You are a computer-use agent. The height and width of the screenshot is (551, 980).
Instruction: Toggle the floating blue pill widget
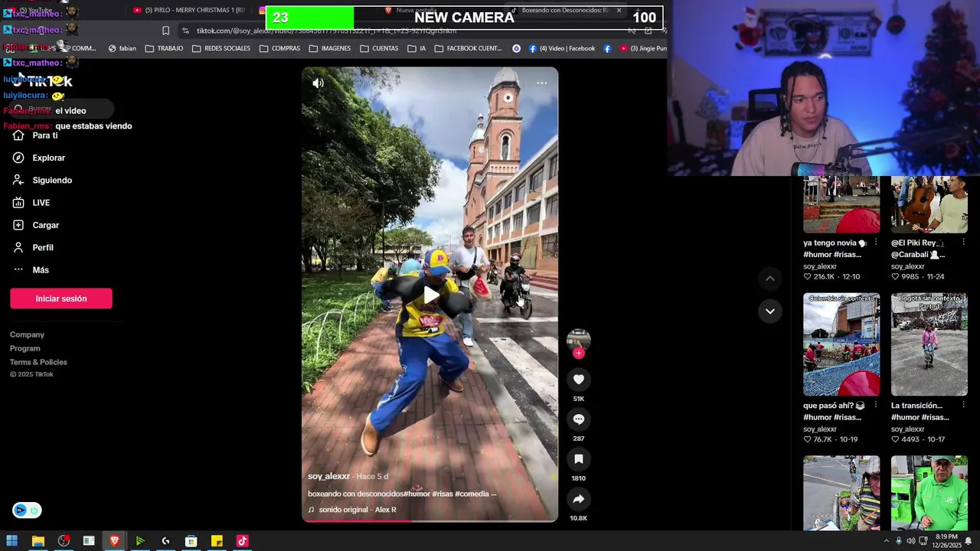[27, 510]
